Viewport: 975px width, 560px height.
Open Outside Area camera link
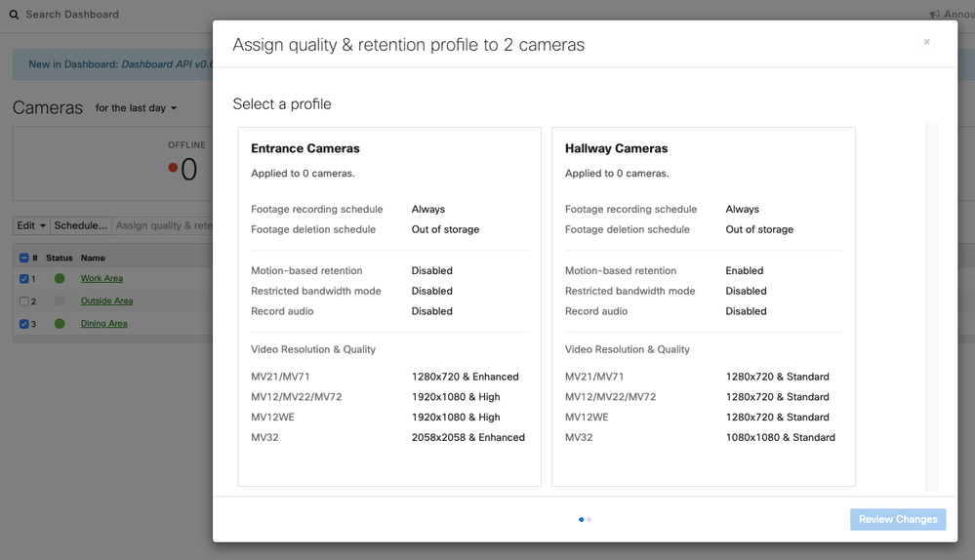pyautogui.click(x=106, y=300)
